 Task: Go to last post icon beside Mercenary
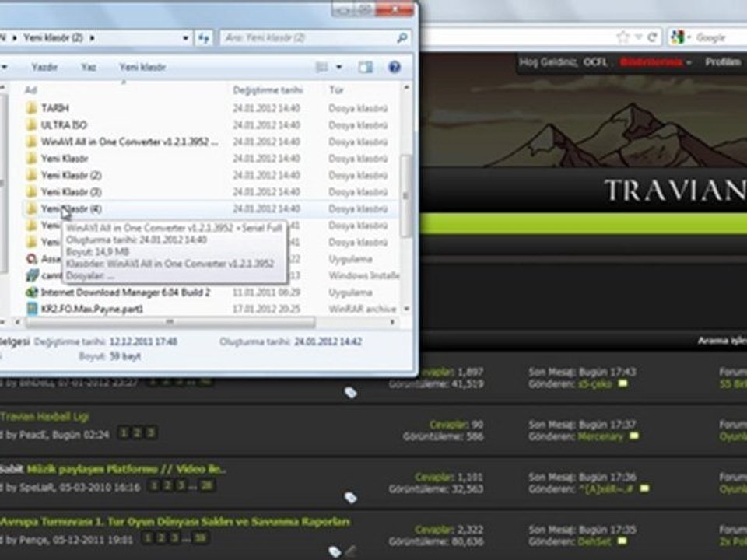634,436
